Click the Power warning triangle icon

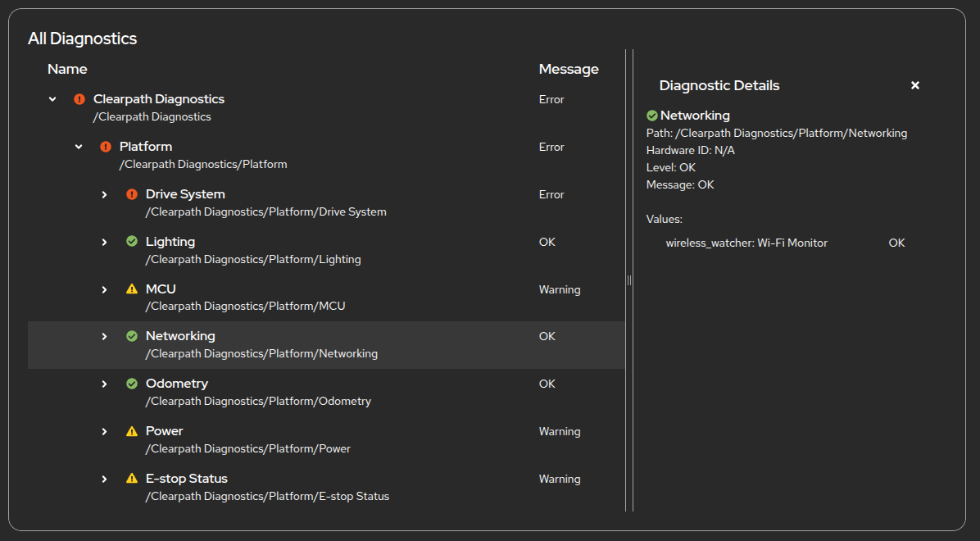132,431
